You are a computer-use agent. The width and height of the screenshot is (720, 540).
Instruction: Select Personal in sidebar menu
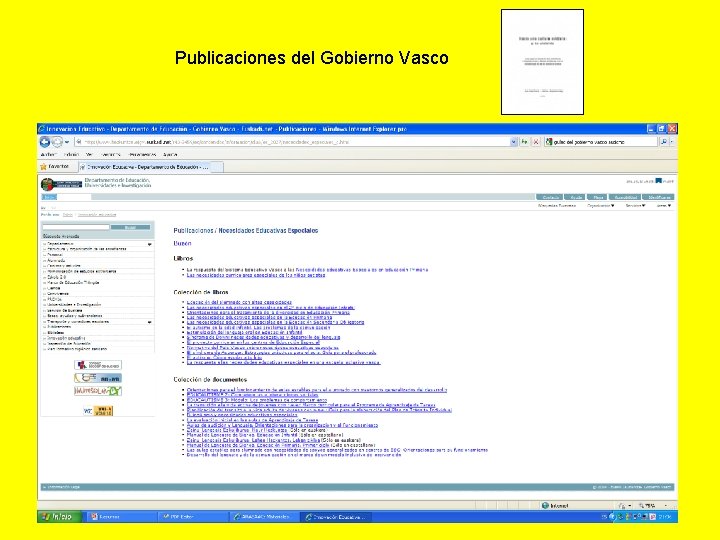point(55,254)
